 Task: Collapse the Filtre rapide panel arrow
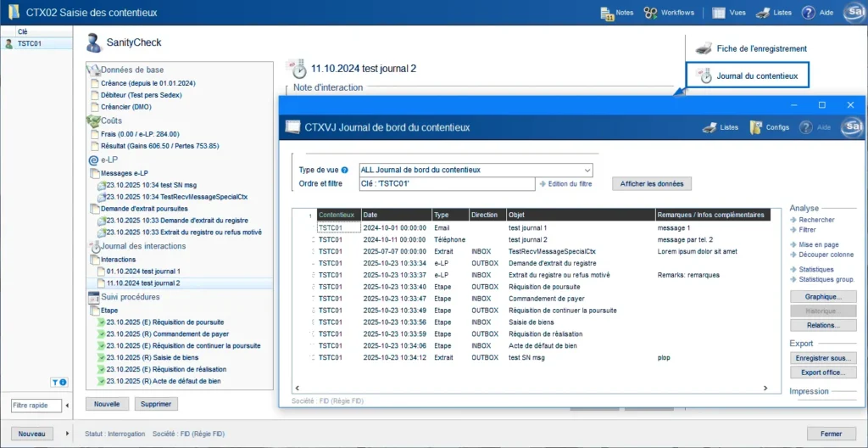(68, 406)
